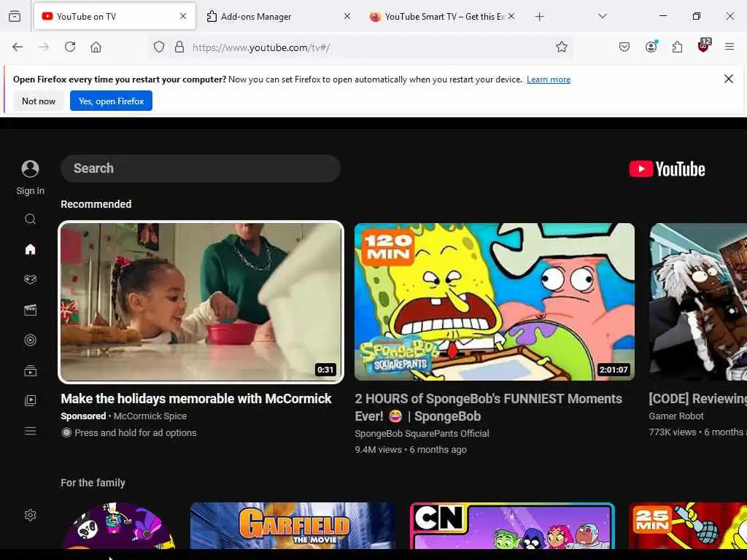747x560 pixels.
Task: Close the YouTube on TV tab
Action: tap(183, 16)
